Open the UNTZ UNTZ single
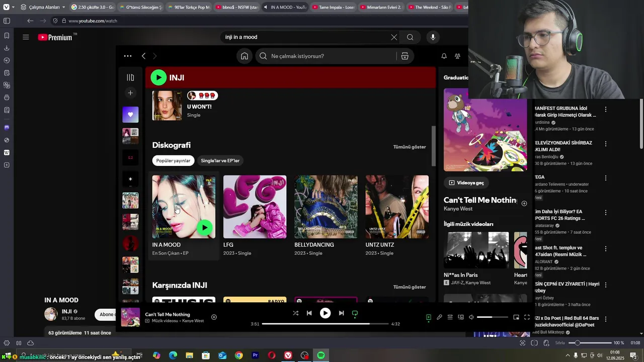This screenshot has height=362, width=644. coord(397,207)
